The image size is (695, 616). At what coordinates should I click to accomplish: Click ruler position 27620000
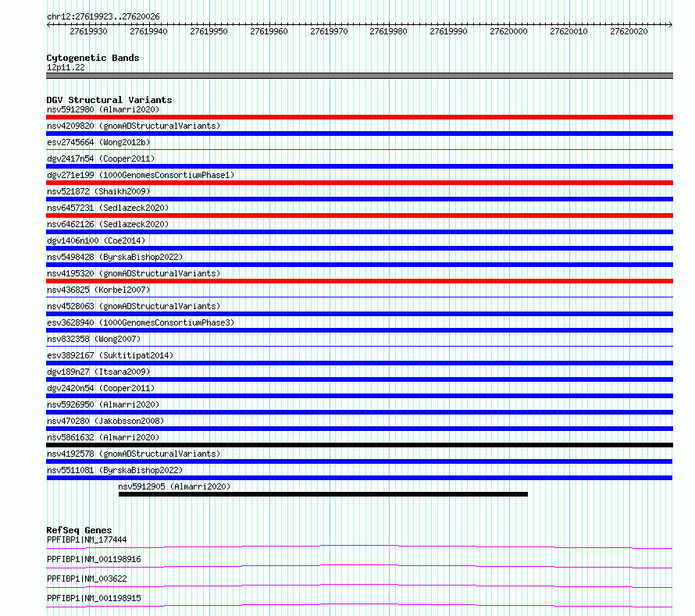tap(509, 31)
